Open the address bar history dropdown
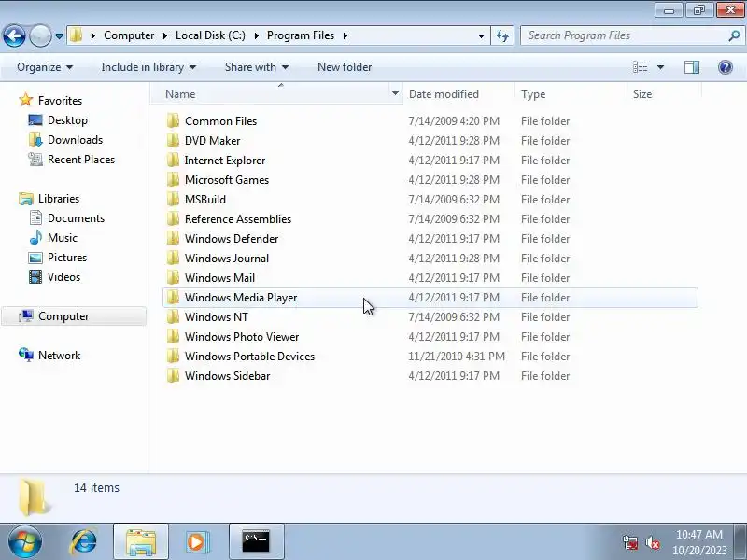The image size is (747, 560). pyautogui.click(x=481, y=36)
